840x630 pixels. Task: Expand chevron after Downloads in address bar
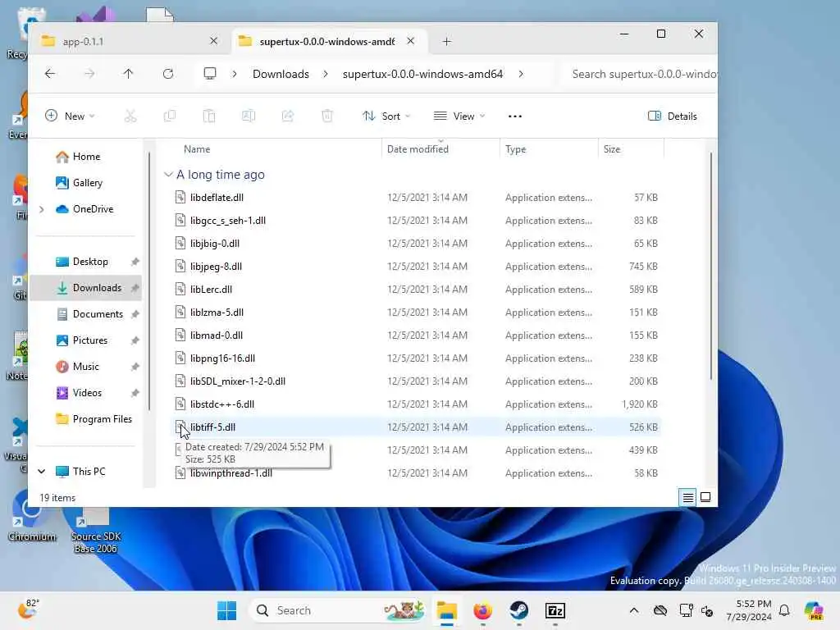point(325,74)
